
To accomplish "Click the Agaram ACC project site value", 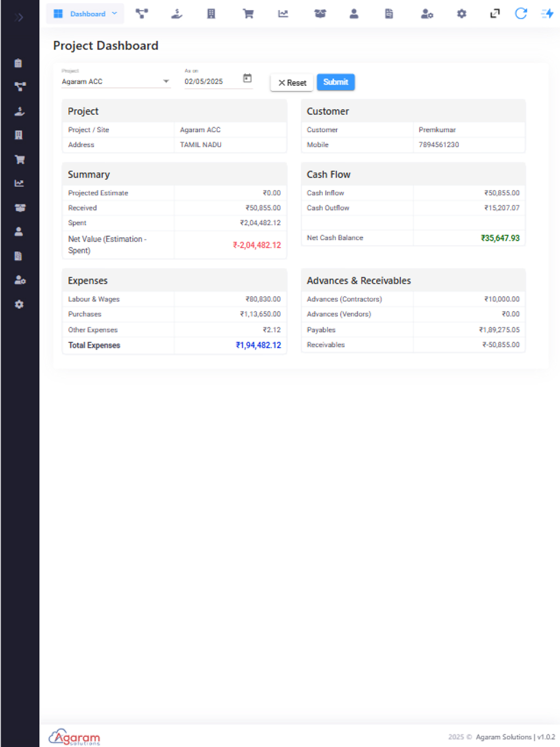I will (200, 130).
